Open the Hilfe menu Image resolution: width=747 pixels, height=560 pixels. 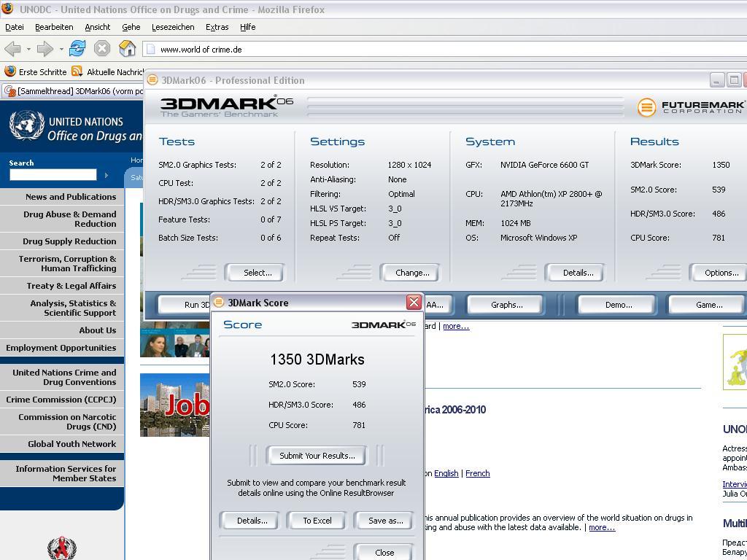pos(248,27)
